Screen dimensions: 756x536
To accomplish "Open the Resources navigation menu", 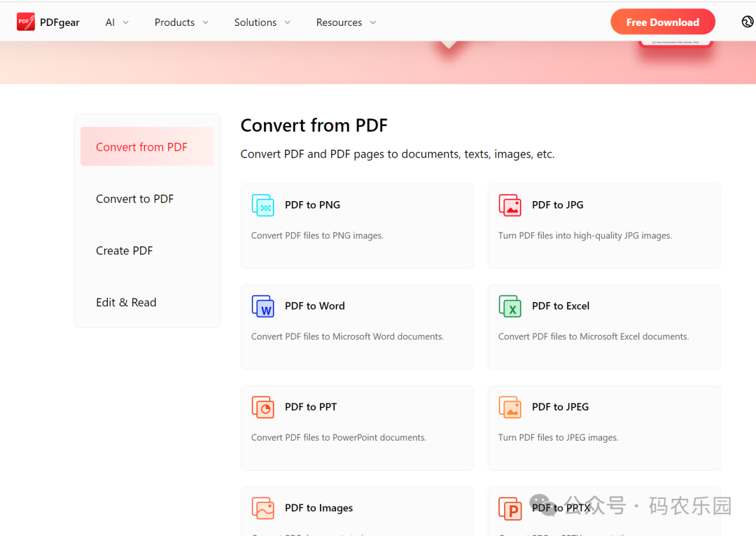I will (x=346, y=22).
